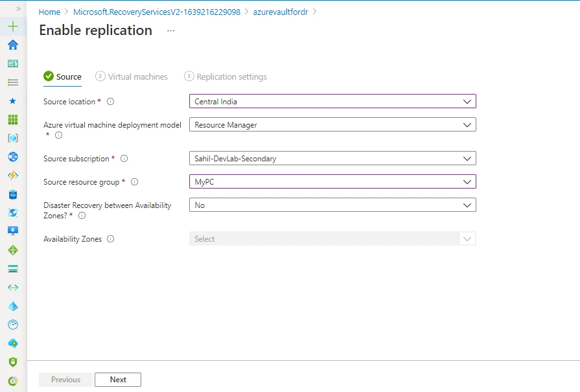Screen dimensions: 580x392
Task: Click the Next button
Action: 117,379
